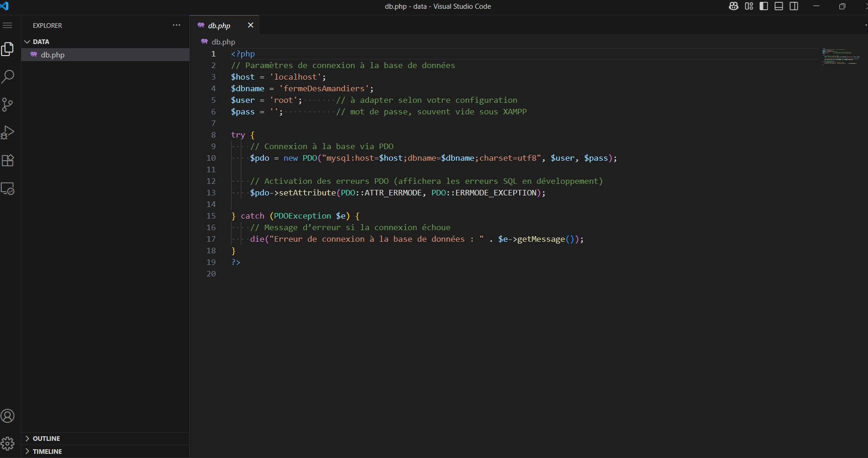868x458 pixels.
Task: Click the die function call on line 17
Action: (x=257, y=239)
